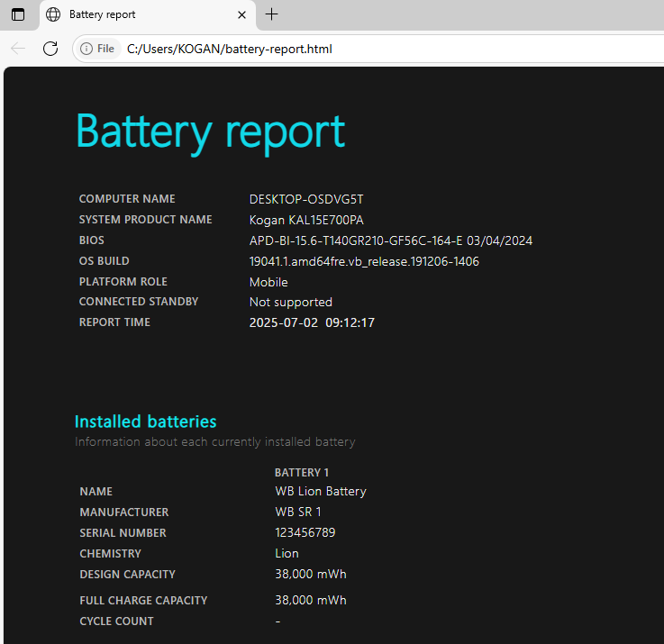Click the back arrow button
Screen dimensions: 664x644
point(18,49)
